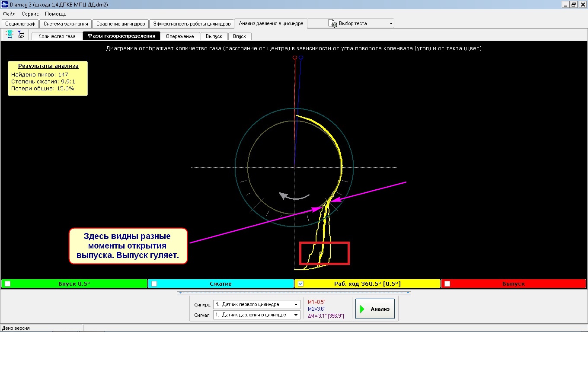Switch to the Осциллограф tab
The image size is (588, 389).
click(x=20, y=24)
